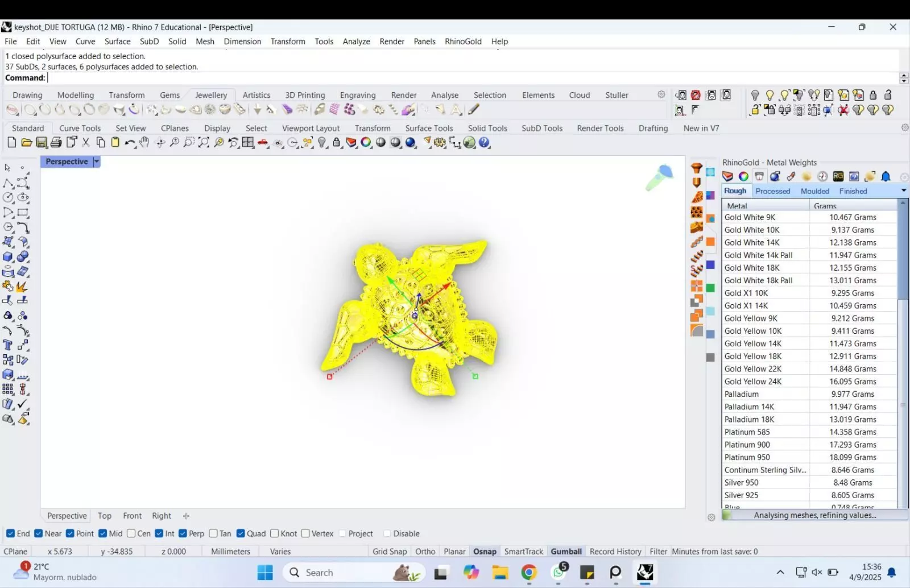The image size is (910, 588).
Task: Save the model with the floppy disk icon
Action: 42,143
